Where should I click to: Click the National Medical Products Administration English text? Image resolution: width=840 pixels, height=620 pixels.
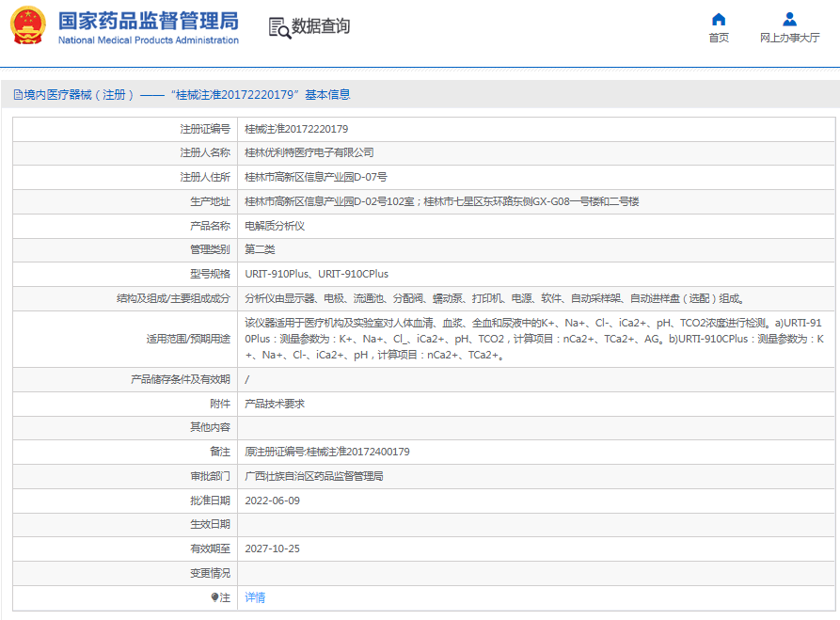point(148,40)
